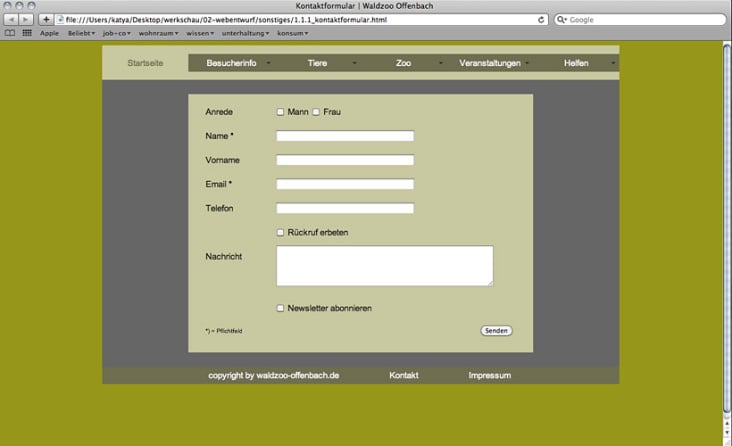Follow the Kontakt footer link
This screenshot has height=446, width=732.
click(x=404, y=375)
